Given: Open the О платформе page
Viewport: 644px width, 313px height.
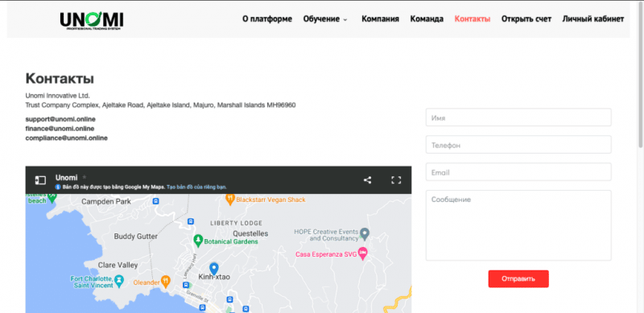Looking at the screenshot, I should coord(267,19).
